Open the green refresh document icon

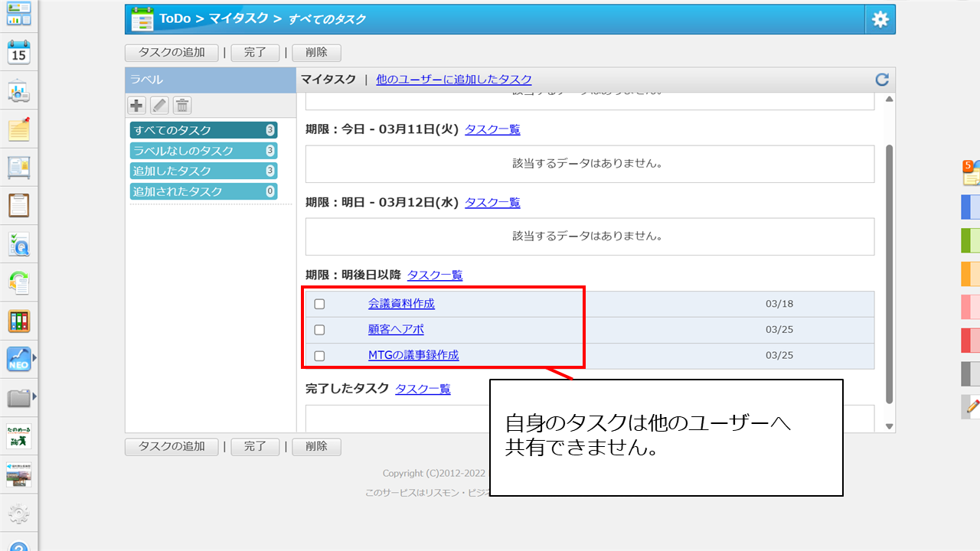pos(19,282)
